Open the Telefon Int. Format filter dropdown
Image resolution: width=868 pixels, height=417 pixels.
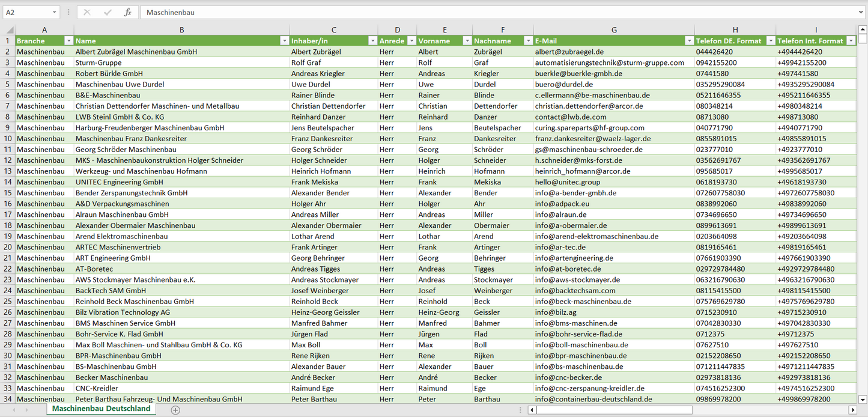(851, 41)
